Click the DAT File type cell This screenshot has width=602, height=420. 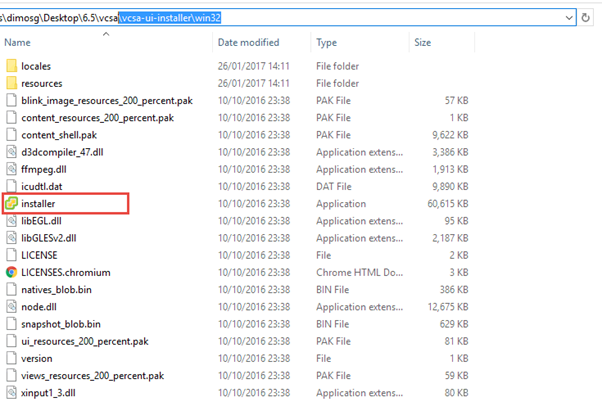334,186
